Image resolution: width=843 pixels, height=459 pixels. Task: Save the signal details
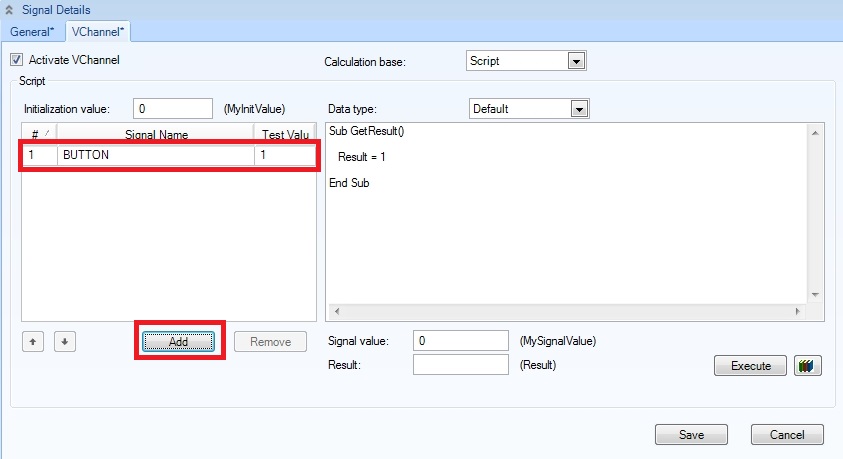coord(691,435)
